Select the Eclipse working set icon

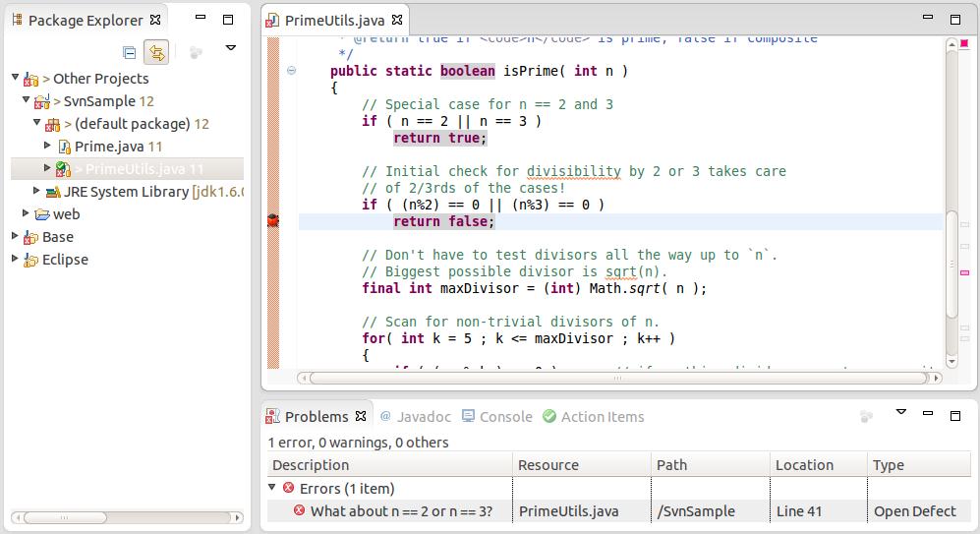(30, 261)
